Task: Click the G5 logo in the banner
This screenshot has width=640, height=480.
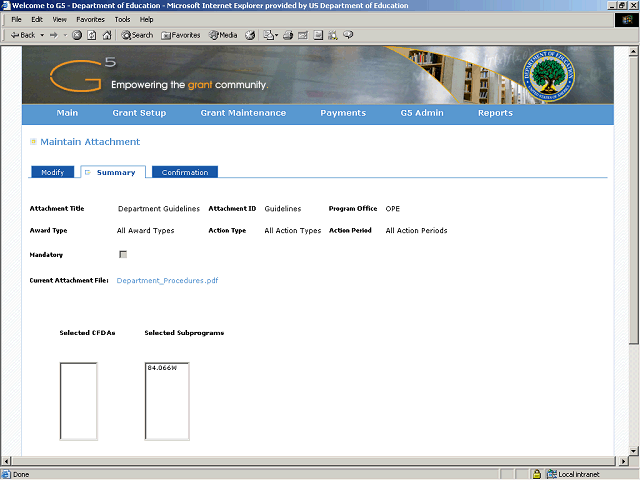Action: pyautogui.click(x=83, y=75)
